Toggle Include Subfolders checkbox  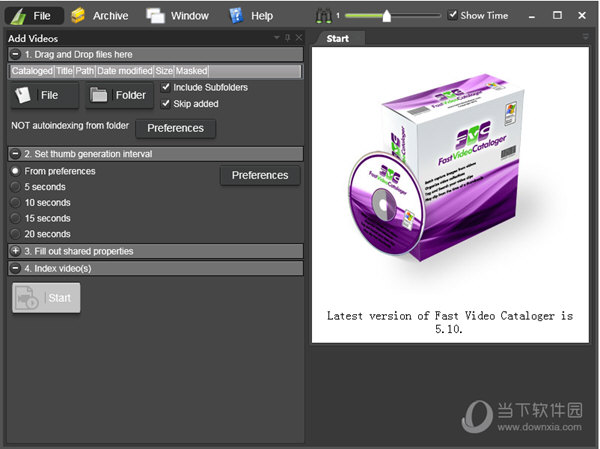(x=165, y=87)
